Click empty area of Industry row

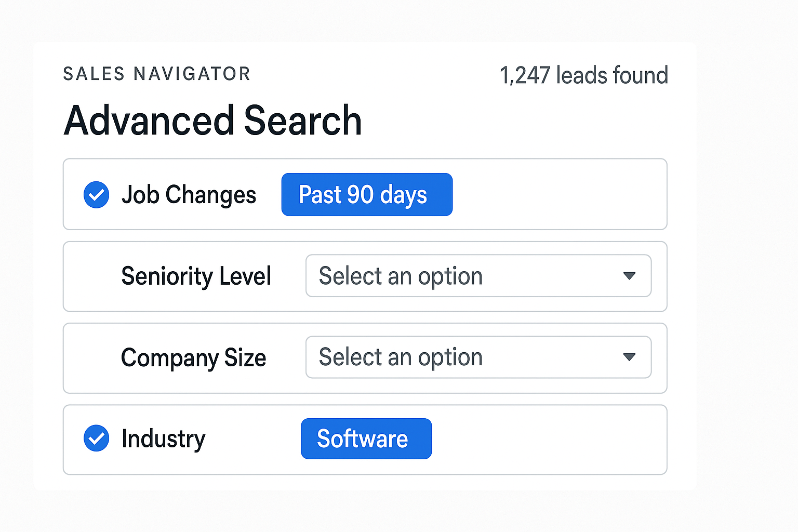click(546, 440)
